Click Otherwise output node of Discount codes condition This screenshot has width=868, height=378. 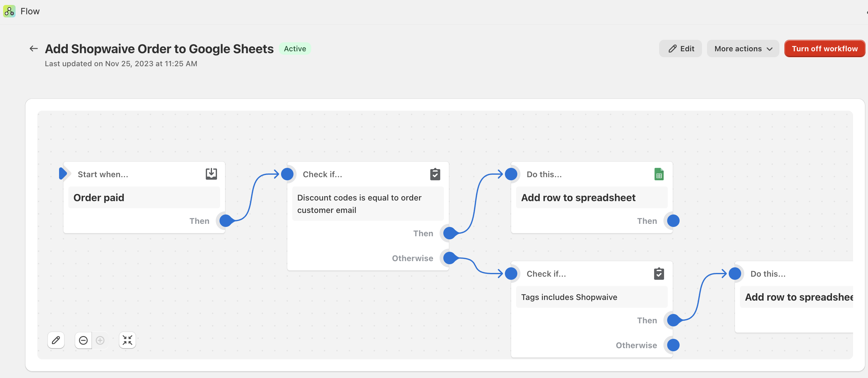pyautogui.click(x=450, y=258)
